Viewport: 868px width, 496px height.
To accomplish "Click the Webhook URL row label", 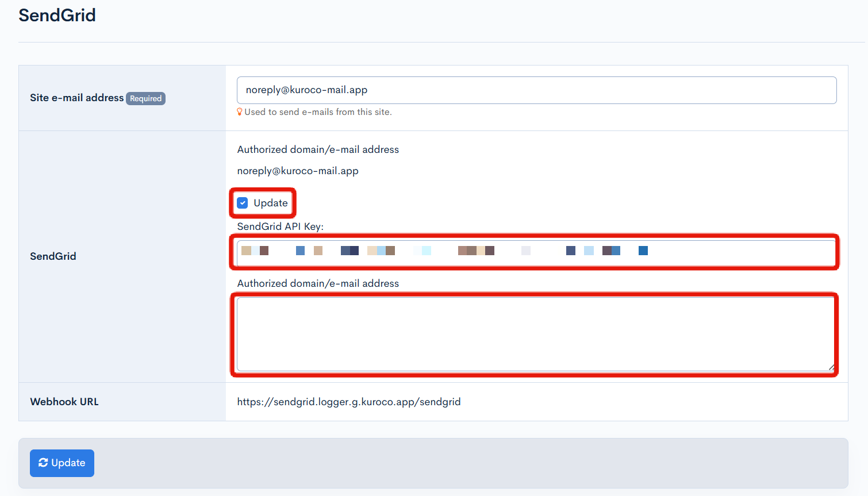I will point(64,401).
